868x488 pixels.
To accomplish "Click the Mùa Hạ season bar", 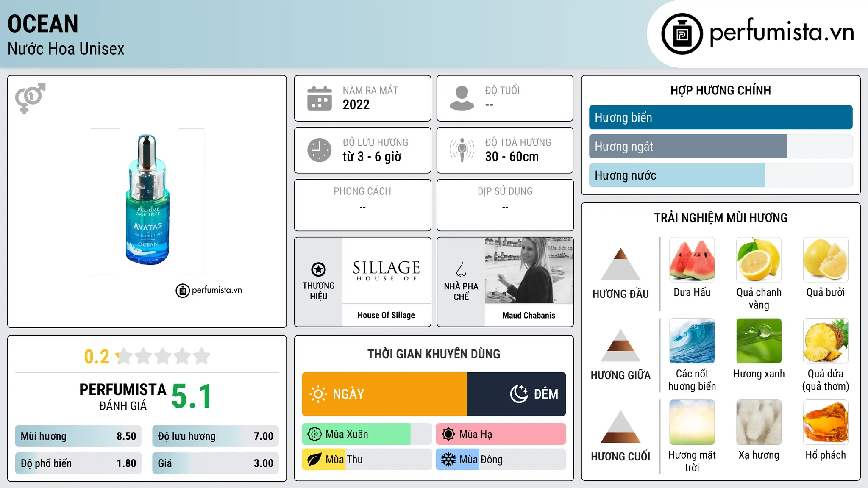I will (x=501, y=434).
